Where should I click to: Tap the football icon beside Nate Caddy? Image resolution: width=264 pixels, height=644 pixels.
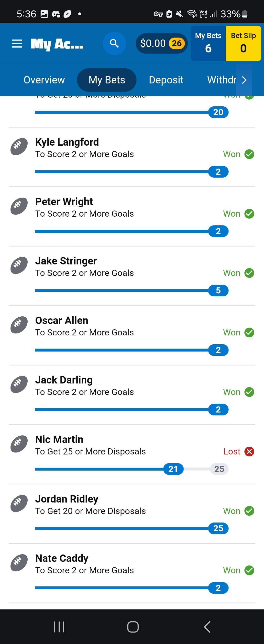(19, 563)
